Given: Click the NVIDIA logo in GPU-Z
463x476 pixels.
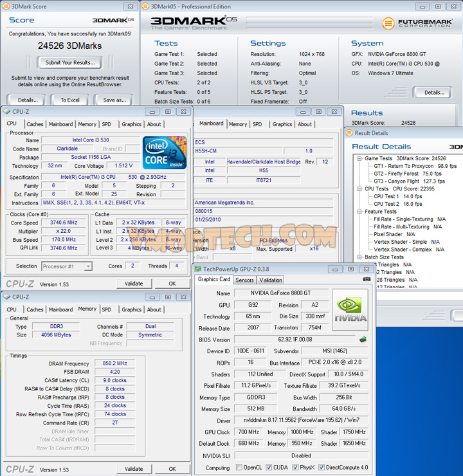Looking at the screenshot, I should point(350,309).
